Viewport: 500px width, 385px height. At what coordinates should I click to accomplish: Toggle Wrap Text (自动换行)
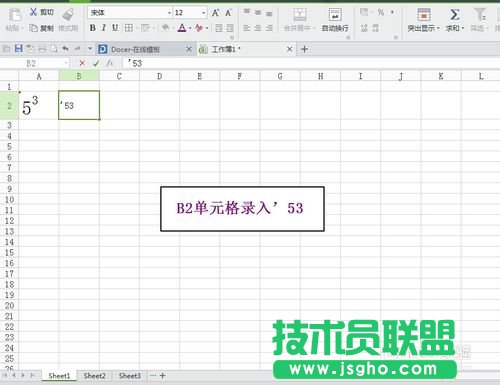tap(335, 20)
